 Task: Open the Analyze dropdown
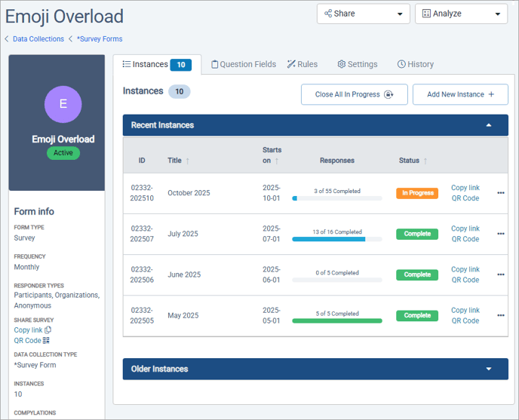pos(461,14)
